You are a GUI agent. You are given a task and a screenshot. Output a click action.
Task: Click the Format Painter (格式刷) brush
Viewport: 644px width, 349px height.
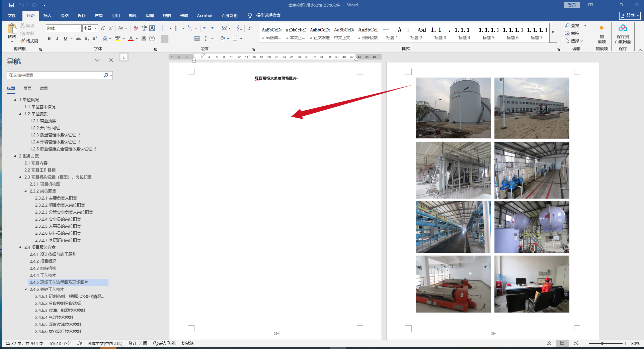(x=23, y=41)
